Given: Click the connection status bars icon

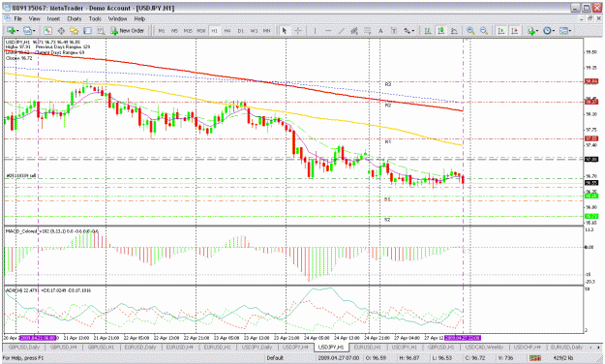Looking at the screenshot, I should (x=535, y=358).
